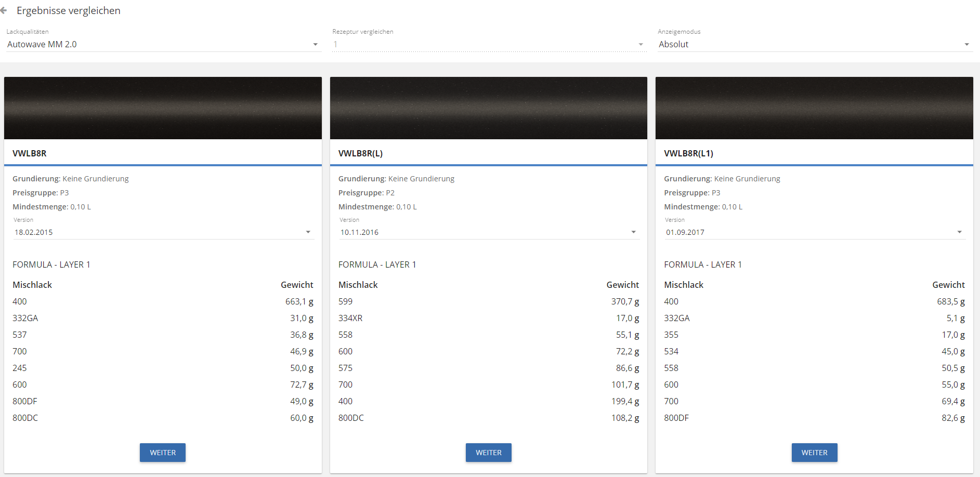The width and height of the screenshot is (980, 477).
Task: Click the VWLB8R card title
Action: [30, 153]
